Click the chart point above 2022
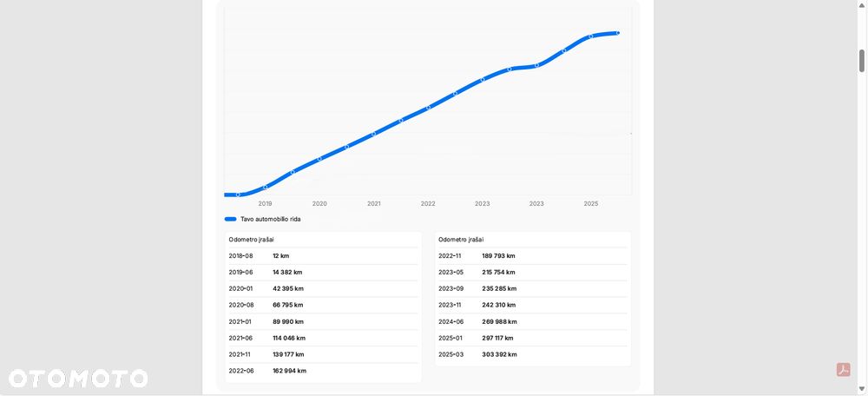This screenshot has height=396, width=868. pos(428,108)
